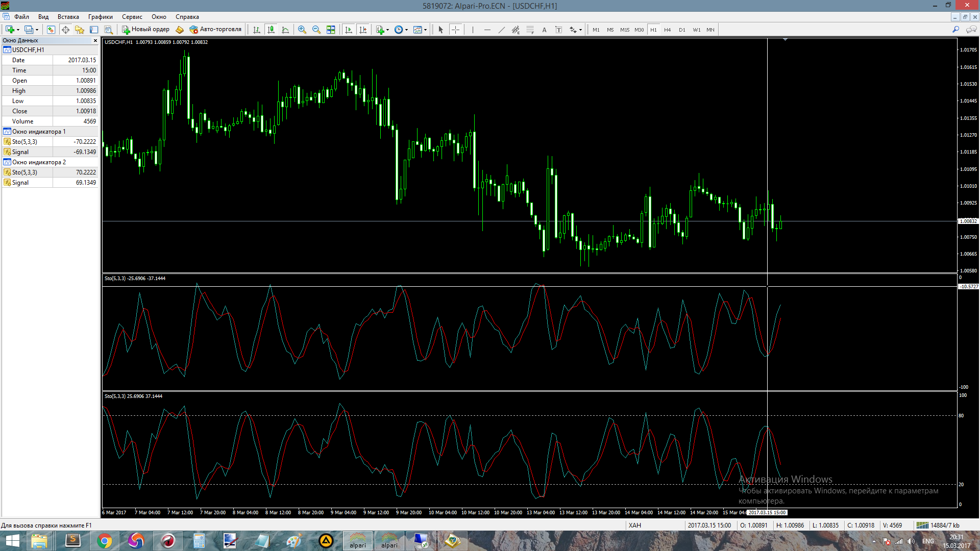This screenshot has width=980, height=551.
Task: Open the Сервис menu
Action: coord(132,17)
